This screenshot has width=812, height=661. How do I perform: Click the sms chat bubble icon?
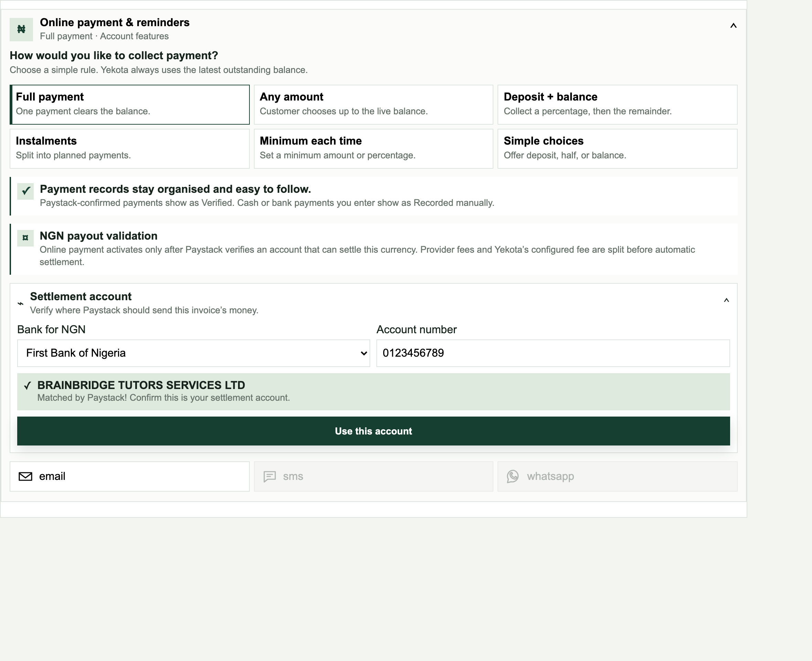click(270, 476)
